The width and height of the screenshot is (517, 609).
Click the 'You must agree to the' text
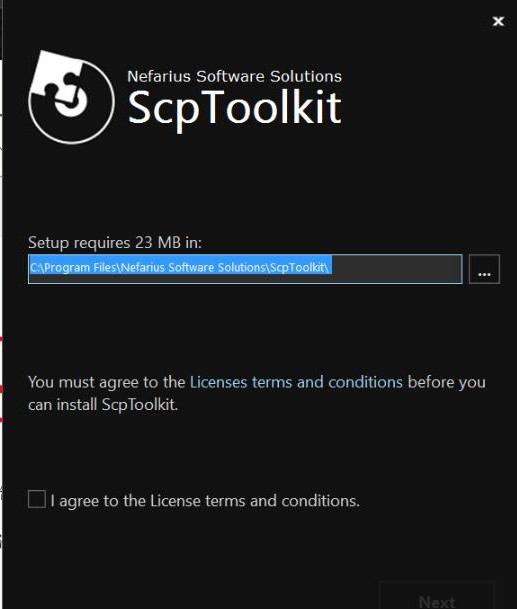(106, 383)
